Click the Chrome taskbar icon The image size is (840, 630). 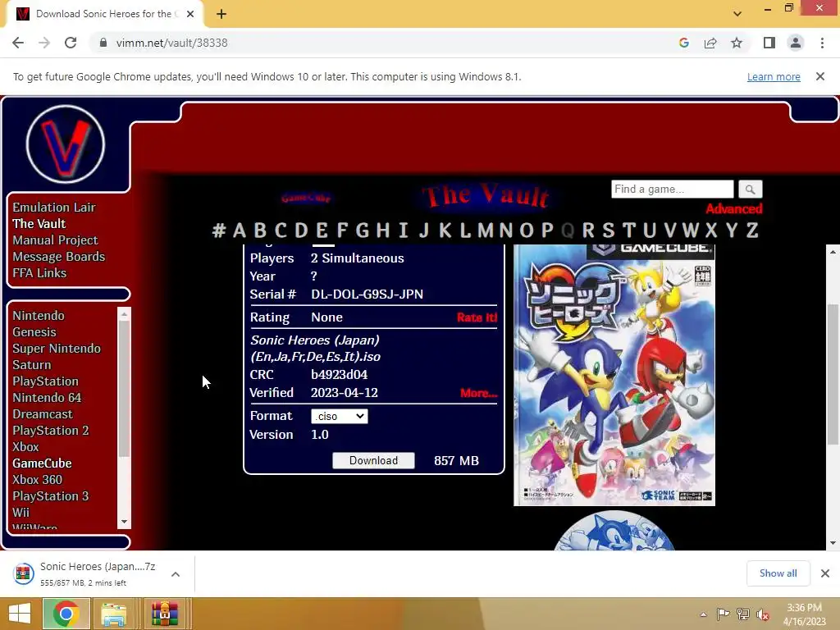tap(66, 614)
